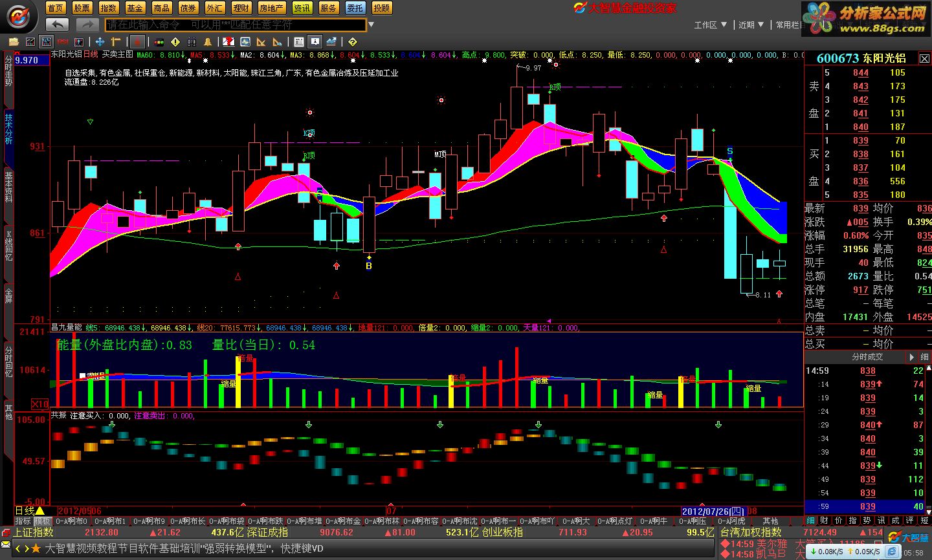Select the 0-A啊牛 template tab

point(653,521)
